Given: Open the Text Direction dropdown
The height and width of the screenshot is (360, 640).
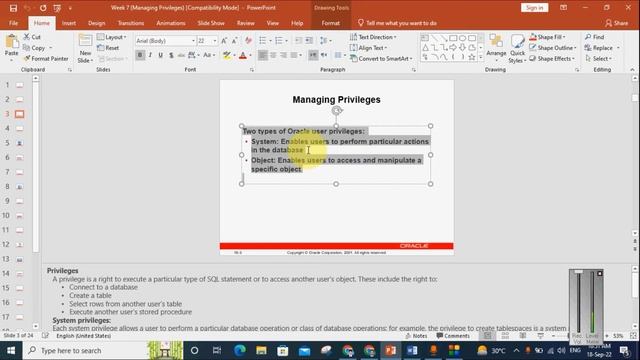Looking at the screenshot, I should click(x=373, y=37).
